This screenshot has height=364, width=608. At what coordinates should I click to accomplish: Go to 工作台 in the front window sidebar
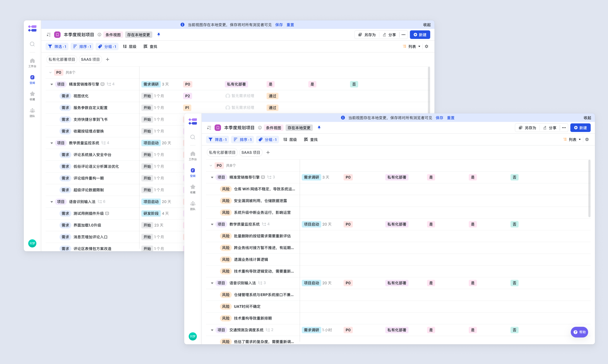point(193,156)
